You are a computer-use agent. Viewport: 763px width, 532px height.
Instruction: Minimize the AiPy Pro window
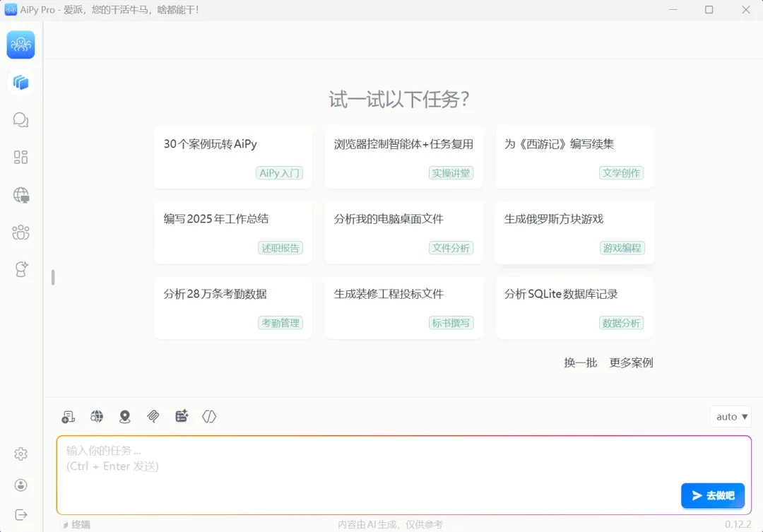[673, 10]
